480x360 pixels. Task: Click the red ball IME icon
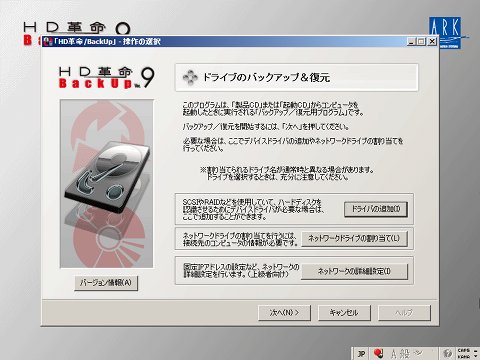(x=378, y=353)
